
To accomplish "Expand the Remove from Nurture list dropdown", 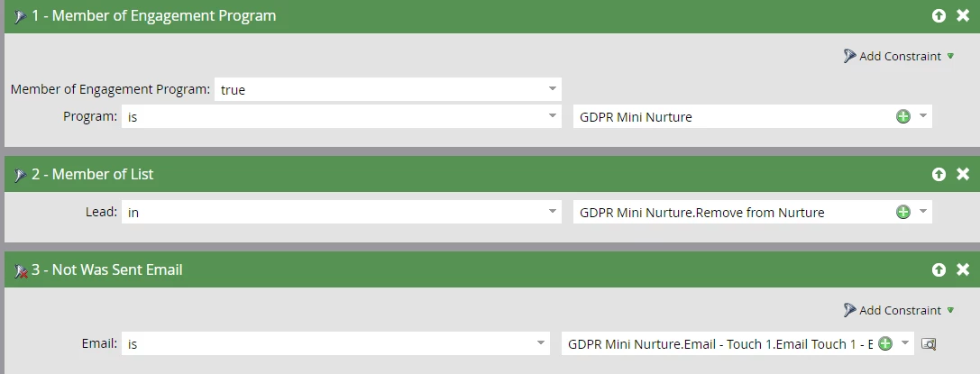I will 922,212.
